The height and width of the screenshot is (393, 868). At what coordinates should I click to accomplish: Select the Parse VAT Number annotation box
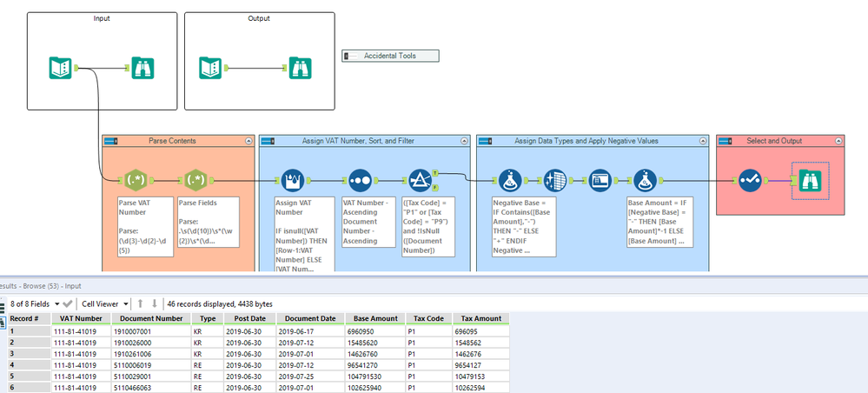146,227
